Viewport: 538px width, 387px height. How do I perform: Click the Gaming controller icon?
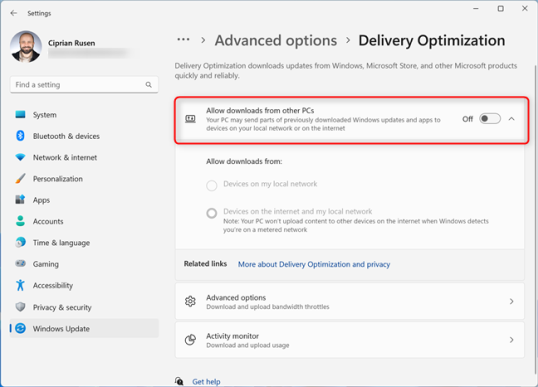(20, 263)
